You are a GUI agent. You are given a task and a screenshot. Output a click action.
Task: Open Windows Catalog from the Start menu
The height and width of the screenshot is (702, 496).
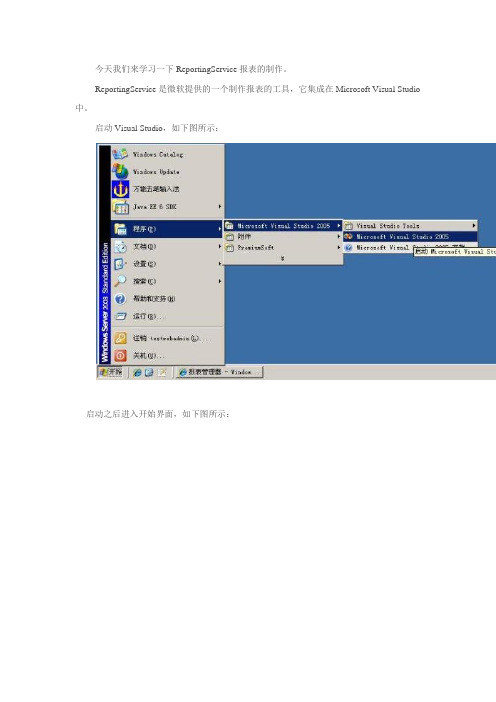click(x=167, y=154)
